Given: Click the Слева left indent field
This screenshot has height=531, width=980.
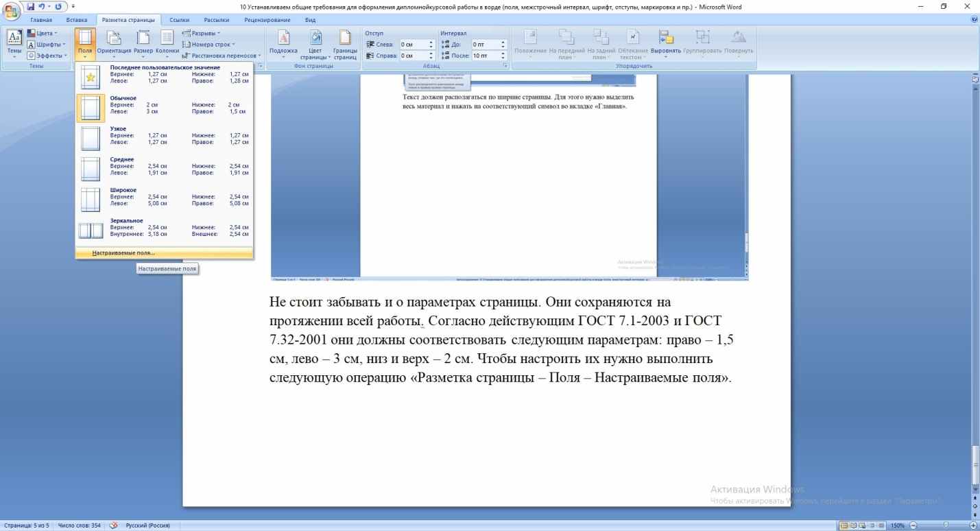Looking at the screenshot, I should click(417, 45).
